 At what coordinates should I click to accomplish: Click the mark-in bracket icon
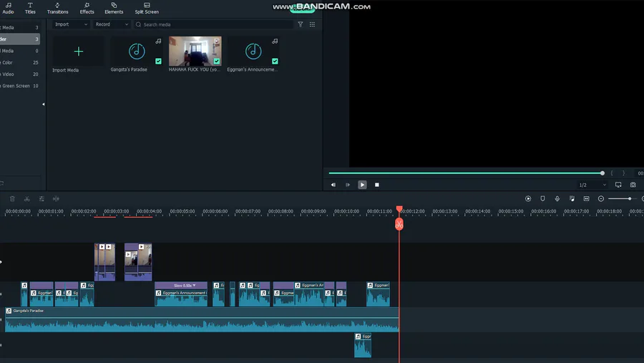[612, 173]
